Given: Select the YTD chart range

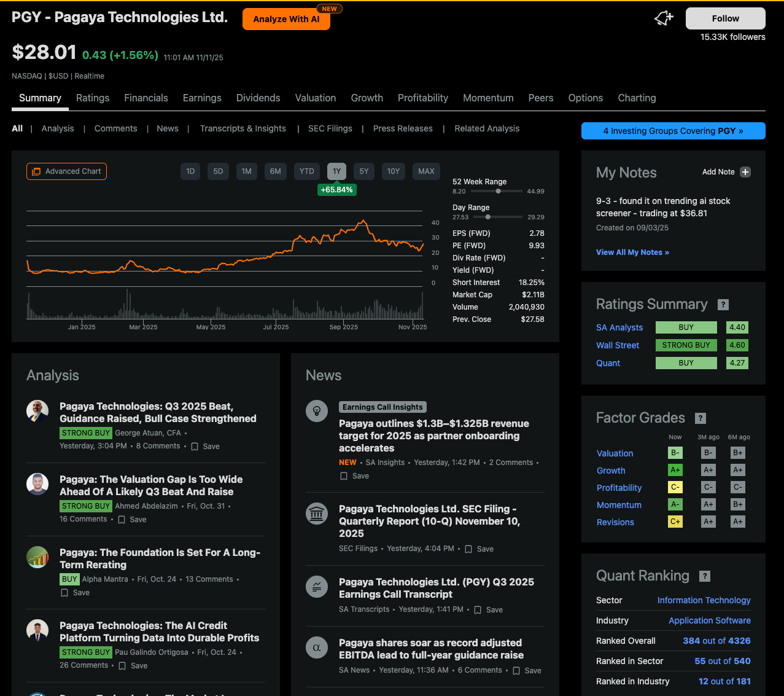Looking at the screenshot, I should point(306,171).
